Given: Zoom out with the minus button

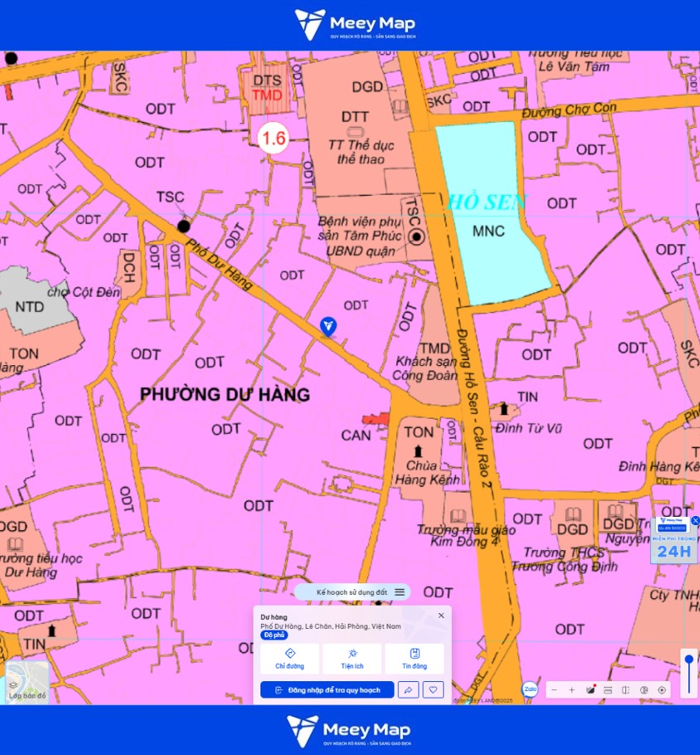Looking at the screenshot, I should (554, 690).
